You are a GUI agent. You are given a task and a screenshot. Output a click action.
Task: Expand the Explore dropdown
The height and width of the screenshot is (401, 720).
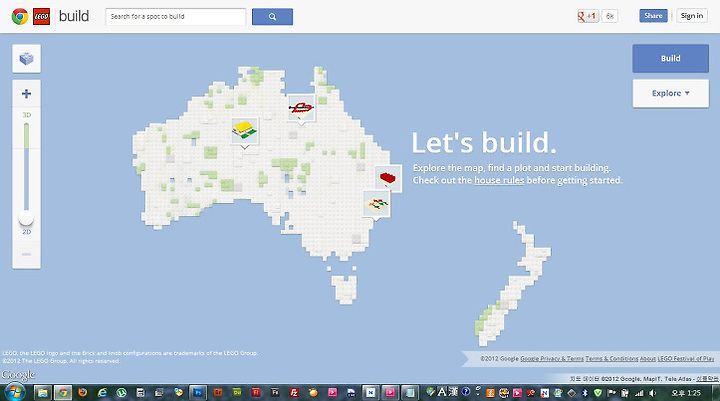click(670, 93)
